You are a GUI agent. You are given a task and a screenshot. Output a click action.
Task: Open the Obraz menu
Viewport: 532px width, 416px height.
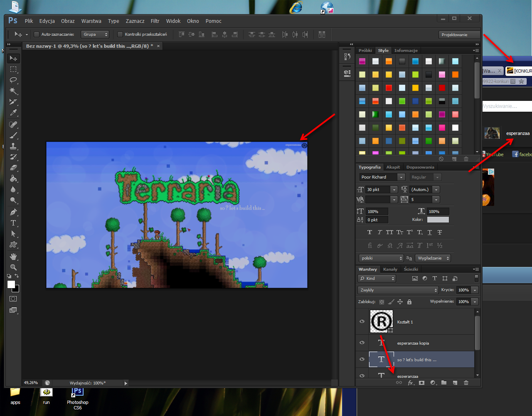pos(68,21)
